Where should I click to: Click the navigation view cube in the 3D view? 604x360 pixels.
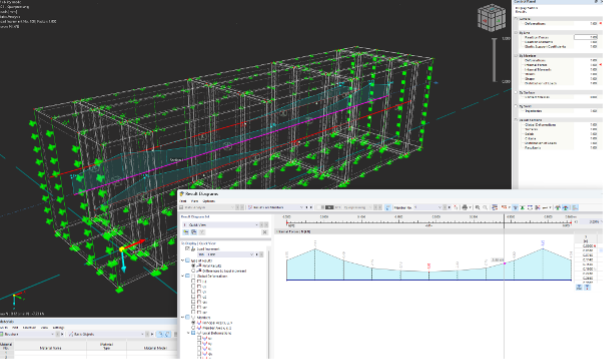pos(492,18)
